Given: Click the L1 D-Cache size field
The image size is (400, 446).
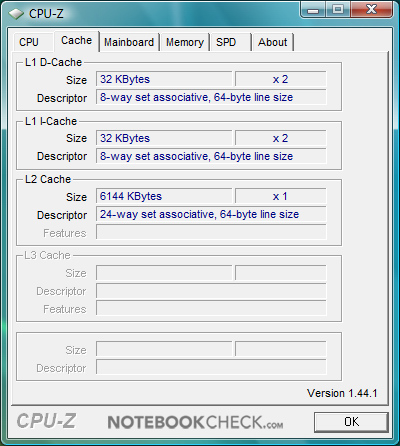Looking at the screenshot, I should pyautogui.click(x=164, y=79).
